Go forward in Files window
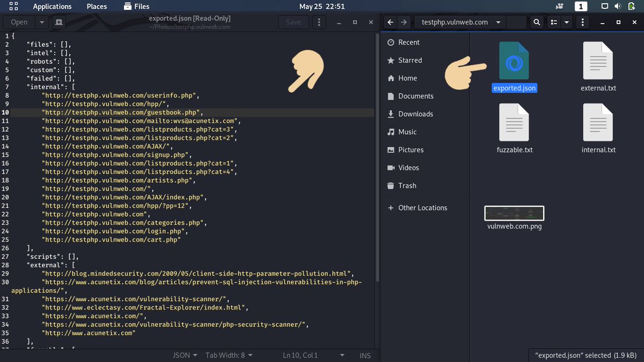This screenshot has height=362, width=644. click(404, 22)
